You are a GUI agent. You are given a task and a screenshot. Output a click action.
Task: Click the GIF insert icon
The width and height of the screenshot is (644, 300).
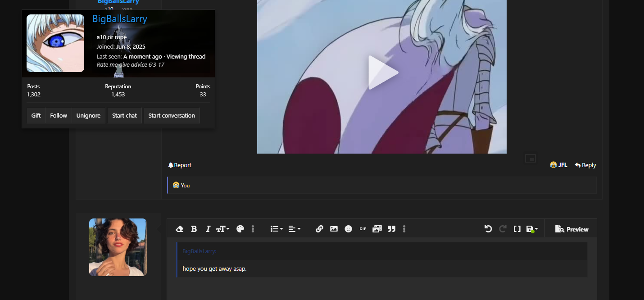[x=363, y=229]
